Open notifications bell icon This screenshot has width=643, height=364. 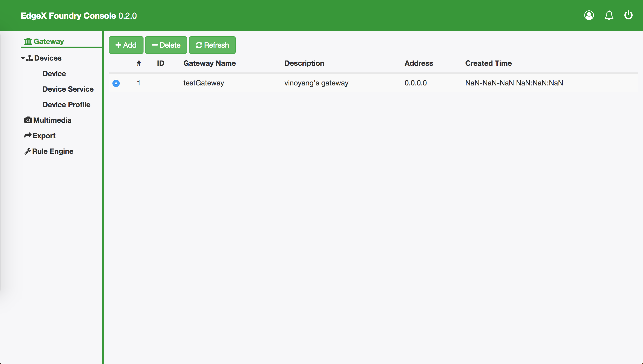pyautogui.click(x=609, y=15)
